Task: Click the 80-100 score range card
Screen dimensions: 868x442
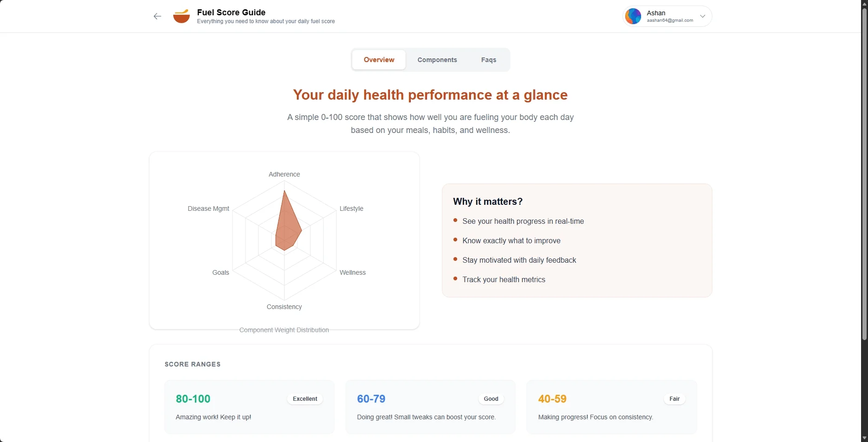Action: pyautogui.click(x=249, y=407)
